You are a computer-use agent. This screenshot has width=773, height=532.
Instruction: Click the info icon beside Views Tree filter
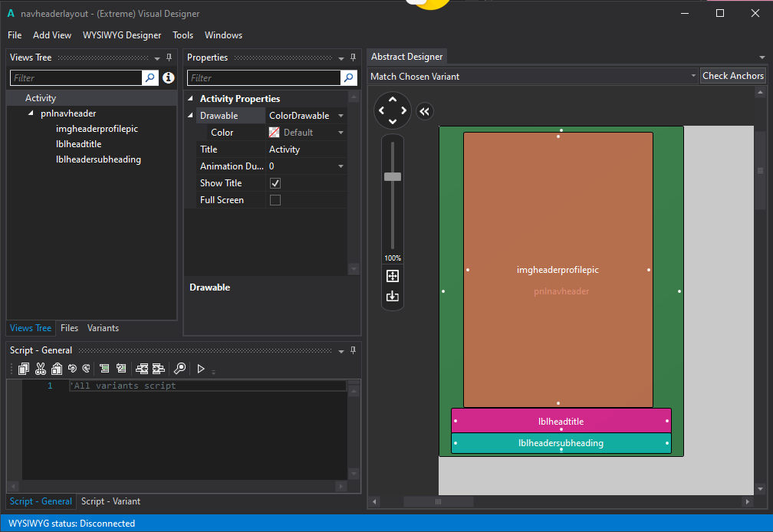coord(169,78)
